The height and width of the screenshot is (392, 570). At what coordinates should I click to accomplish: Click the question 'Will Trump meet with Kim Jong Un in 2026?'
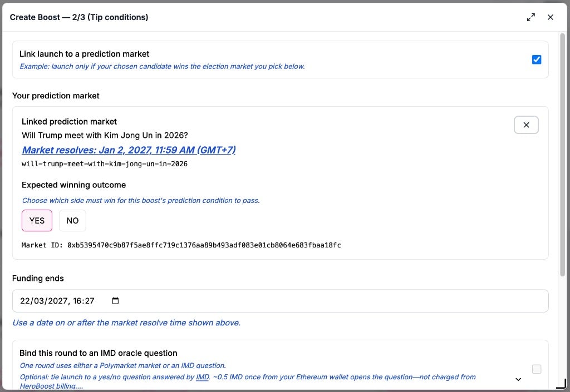click(x=105, y=135)
